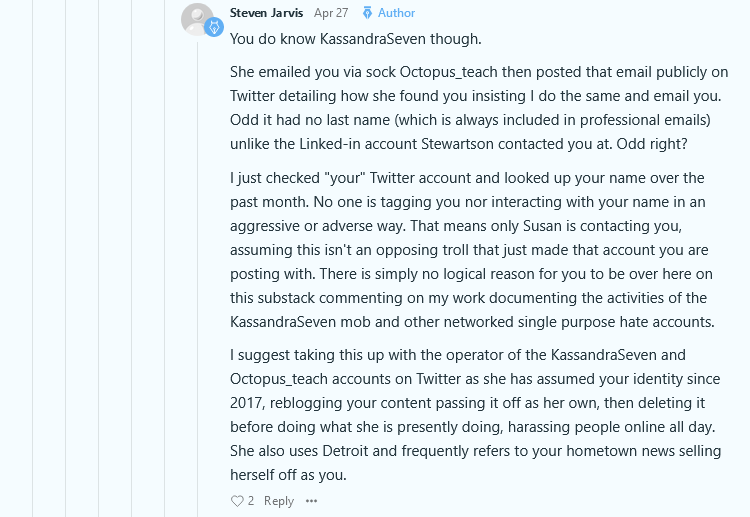Viewport: 750px width, 517px height.
Task: Collapse the third thread nesting line from left
Action: click(99, 258)
